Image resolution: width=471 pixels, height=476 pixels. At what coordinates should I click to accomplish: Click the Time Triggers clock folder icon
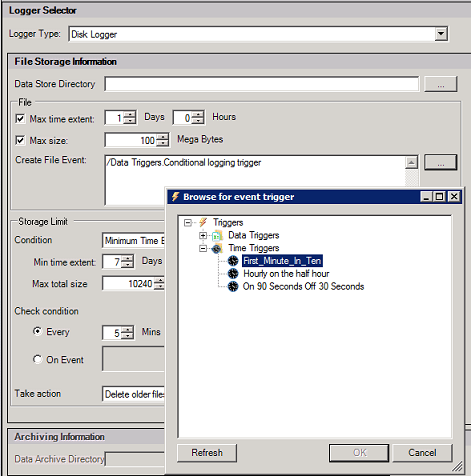(217, 248)
